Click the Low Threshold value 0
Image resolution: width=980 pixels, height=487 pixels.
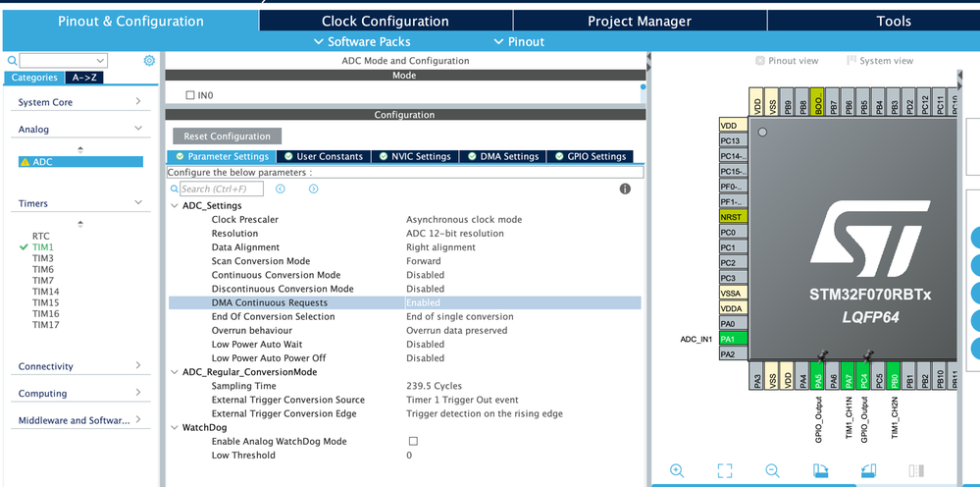409,456
